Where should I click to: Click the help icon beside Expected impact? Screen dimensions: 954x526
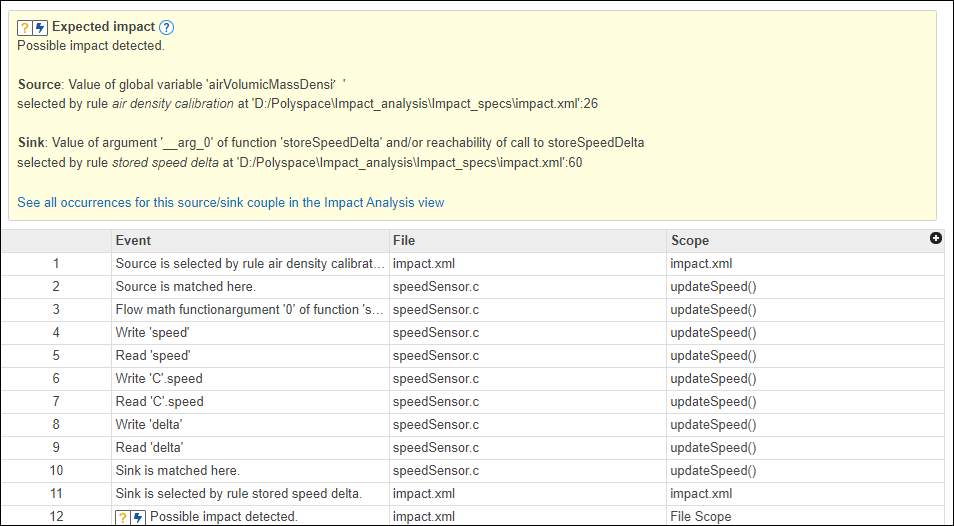[x=167, y=27]
